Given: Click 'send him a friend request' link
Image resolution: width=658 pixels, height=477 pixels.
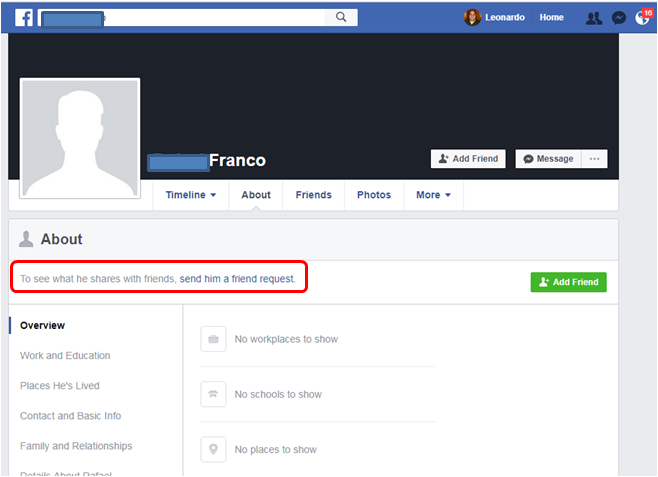Looking at the screenshot, I should click(x=237, y=279).
